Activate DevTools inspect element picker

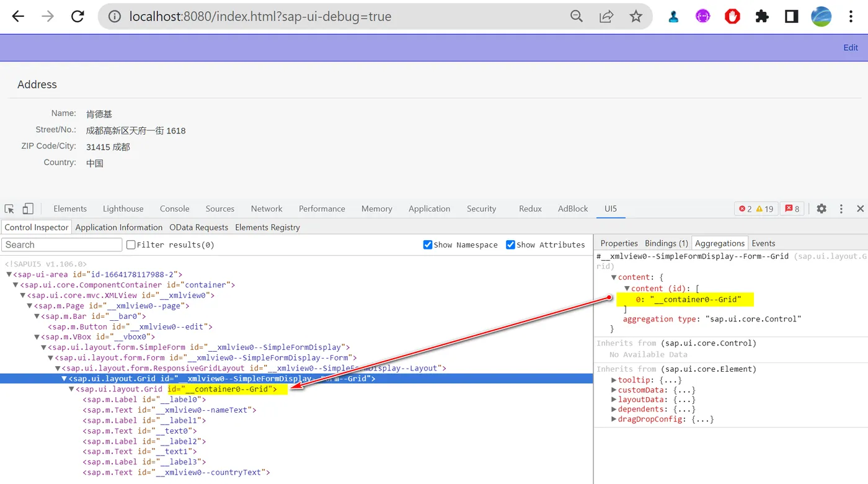9,208
